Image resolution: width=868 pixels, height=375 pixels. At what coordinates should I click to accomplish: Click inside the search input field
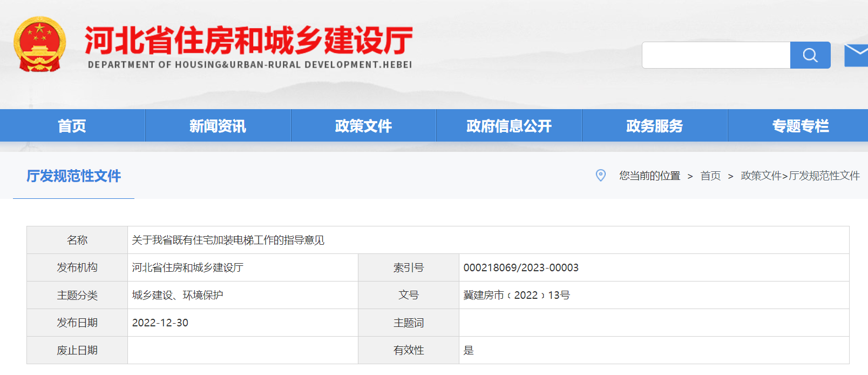click(716, 55)
